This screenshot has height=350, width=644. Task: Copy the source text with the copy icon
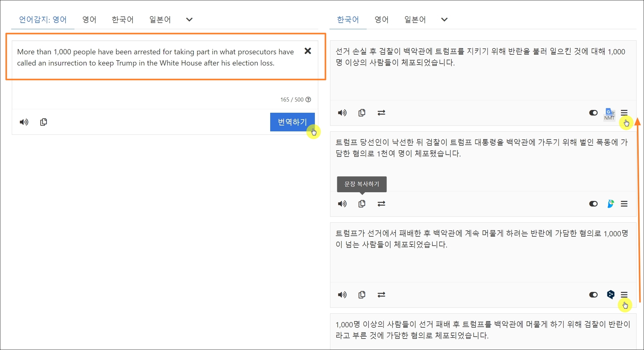tap(43, 122)
